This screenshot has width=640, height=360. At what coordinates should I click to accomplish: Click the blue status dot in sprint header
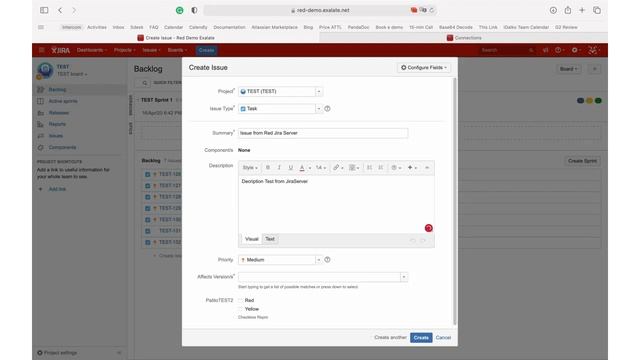click(580, 101)
